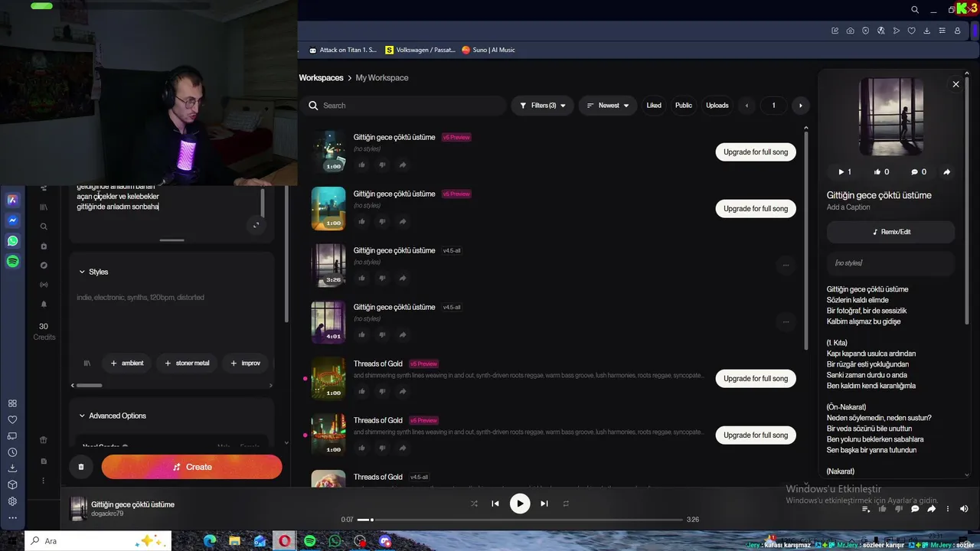Open the Suno | AI Music bookmark

pos(488,50)
